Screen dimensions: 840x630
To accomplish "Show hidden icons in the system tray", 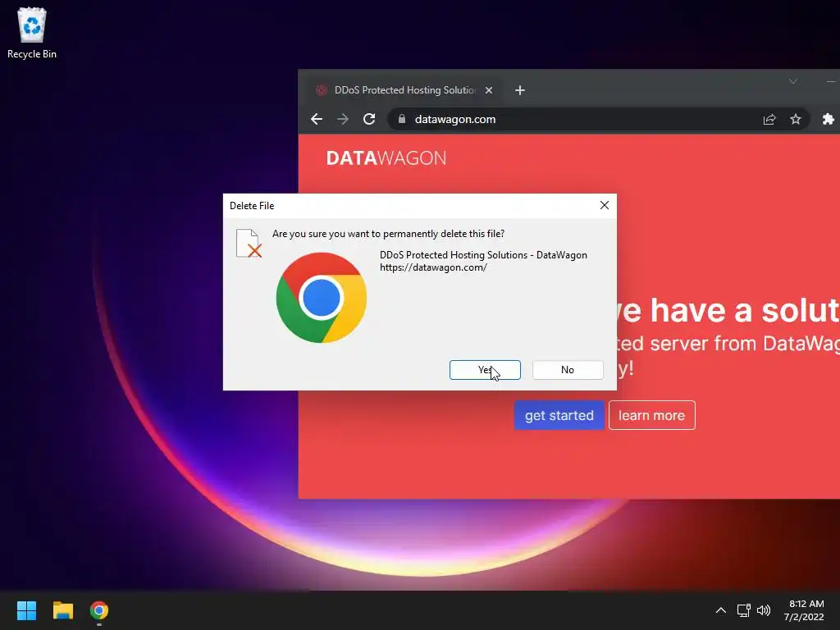I will click(721, 610).
